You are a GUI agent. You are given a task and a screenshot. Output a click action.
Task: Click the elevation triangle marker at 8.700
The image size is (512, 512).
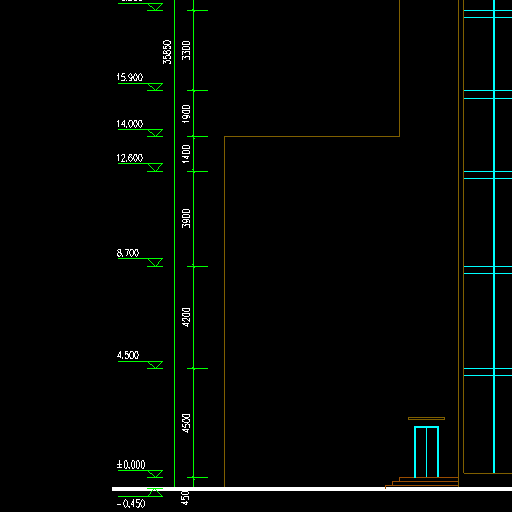[155, 262]
